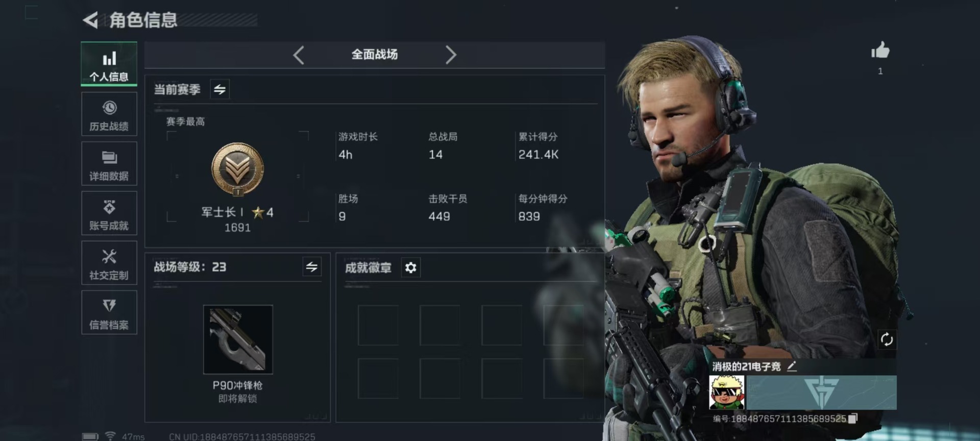Open the 社交定制 section

pos(109,263)
